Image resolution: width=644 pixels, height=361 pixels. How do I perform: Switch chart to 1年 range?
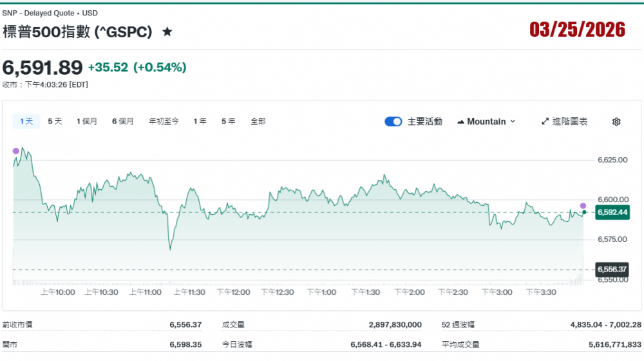[x=200, y=121]
